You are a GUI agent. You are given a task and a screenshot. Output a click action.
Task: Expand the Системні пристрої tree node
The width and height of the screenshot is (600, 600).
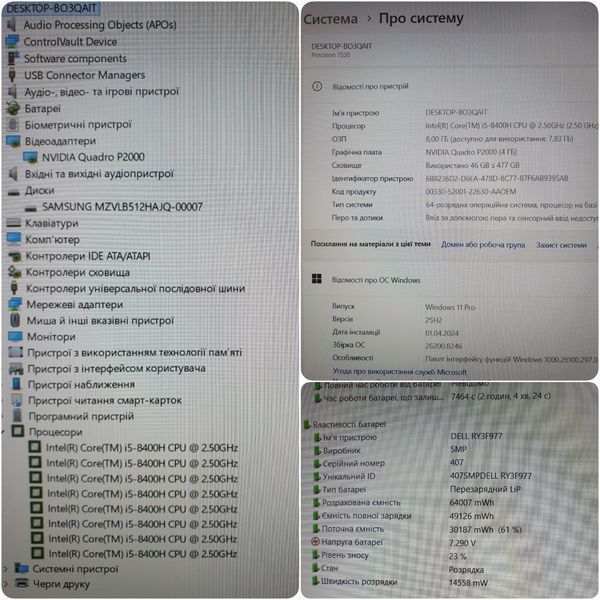point(5,569)
